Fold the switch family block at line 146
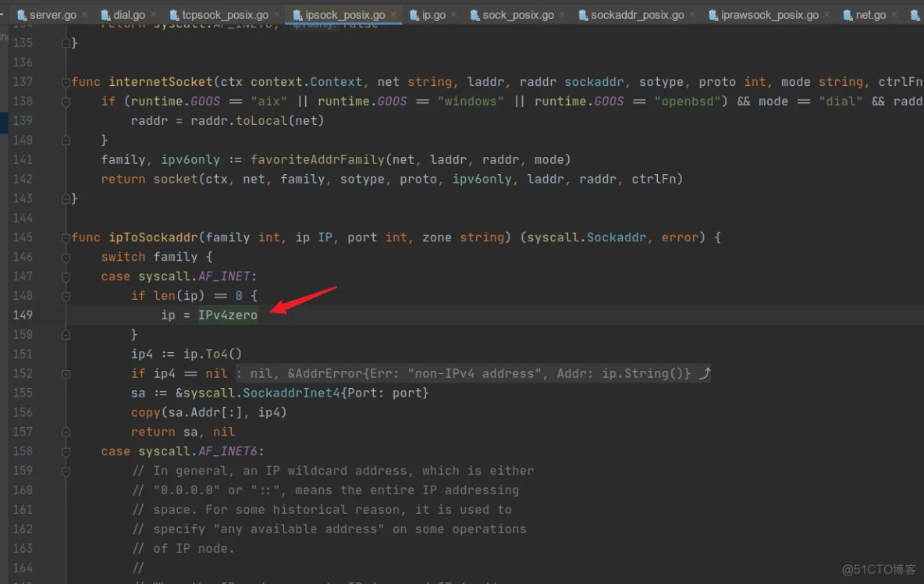The image size is (924, 584). pyautogui.click(x=66, y=257)
